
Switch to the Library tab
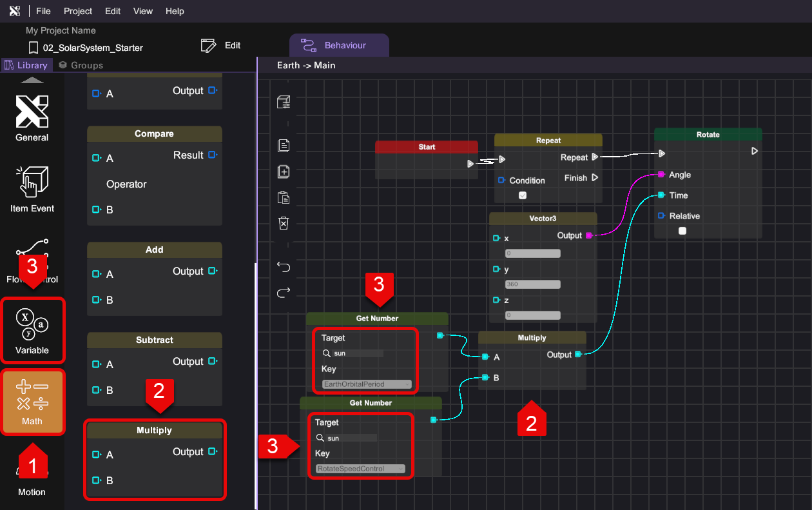[x=26, y=65]
